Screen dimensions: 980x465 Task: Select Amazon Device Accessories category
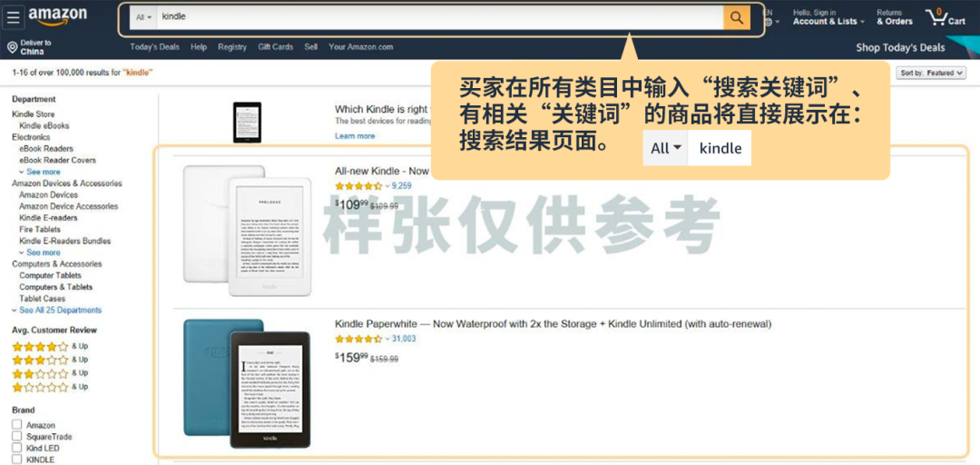pos(68,206)
